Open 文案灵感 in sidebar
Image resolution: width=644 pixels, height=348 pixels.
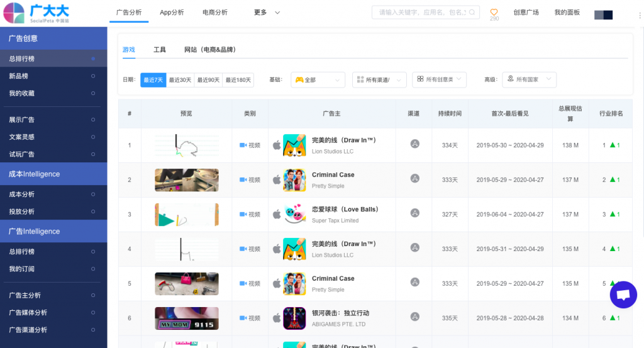tap(53, 137)
